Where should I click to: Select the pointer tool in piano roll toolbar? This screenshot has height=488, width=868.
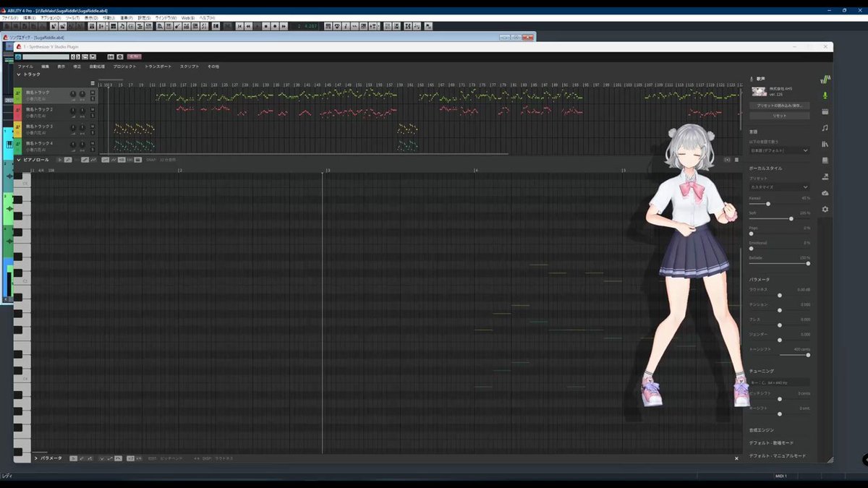[x=59, y=159]
